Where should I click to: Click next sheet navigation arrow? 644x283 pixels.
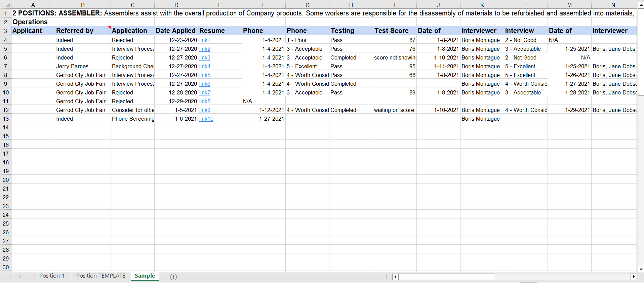point(20,277)
